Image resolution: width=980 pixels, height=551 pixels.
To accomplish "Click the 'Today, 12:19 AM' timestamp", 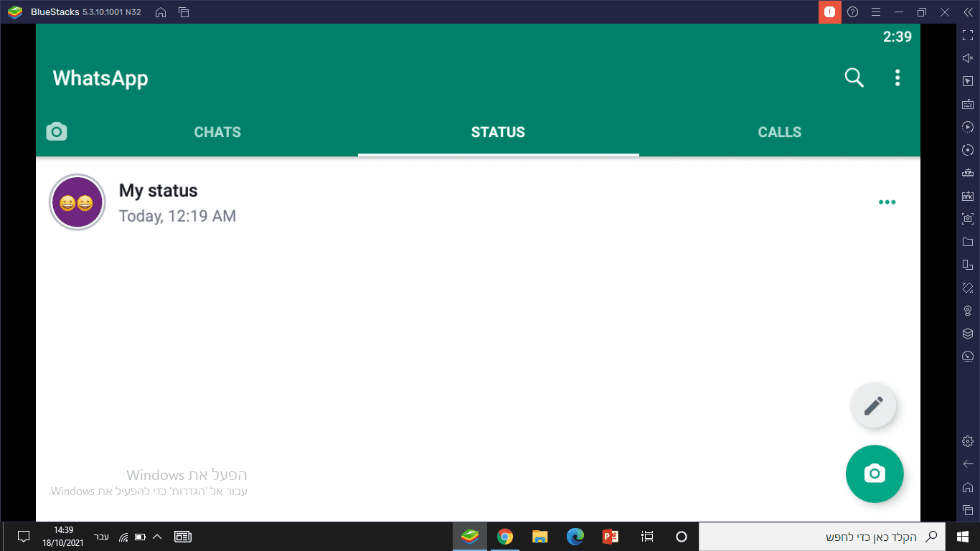I will tap(177, 216).
